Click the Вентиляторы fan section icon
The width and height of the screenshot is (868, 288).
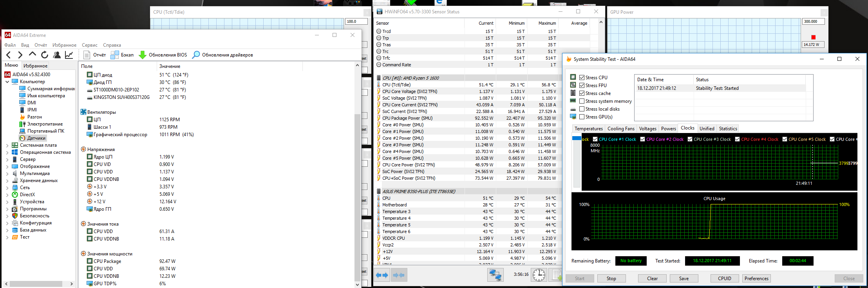83,112
